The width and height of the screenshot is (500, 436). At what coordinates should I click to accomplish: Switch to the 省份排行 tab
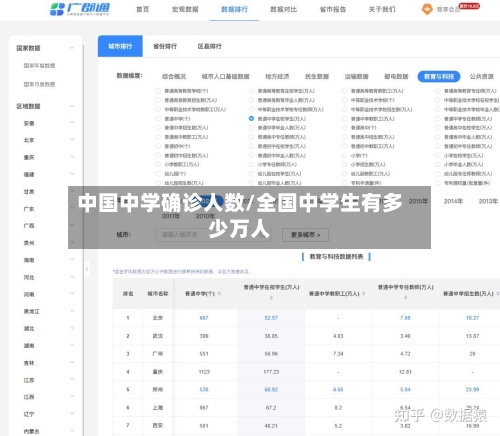coord(165,46)
